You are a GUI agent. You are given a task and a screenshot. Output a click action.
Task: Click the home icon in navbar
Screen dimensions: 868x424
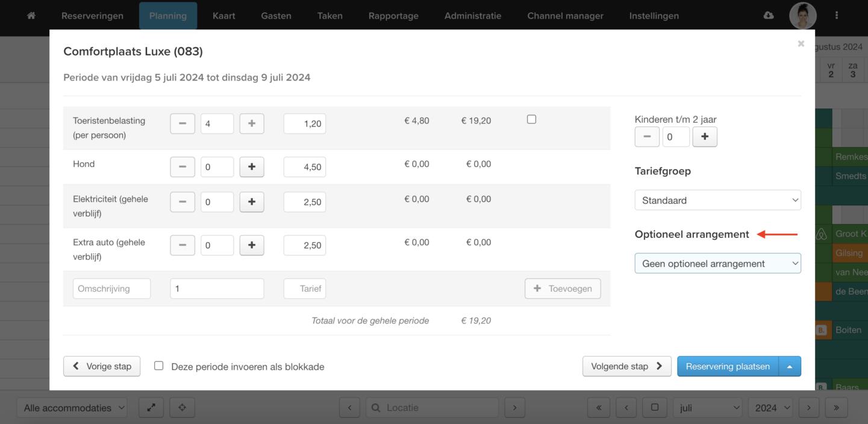coord(31,16)
